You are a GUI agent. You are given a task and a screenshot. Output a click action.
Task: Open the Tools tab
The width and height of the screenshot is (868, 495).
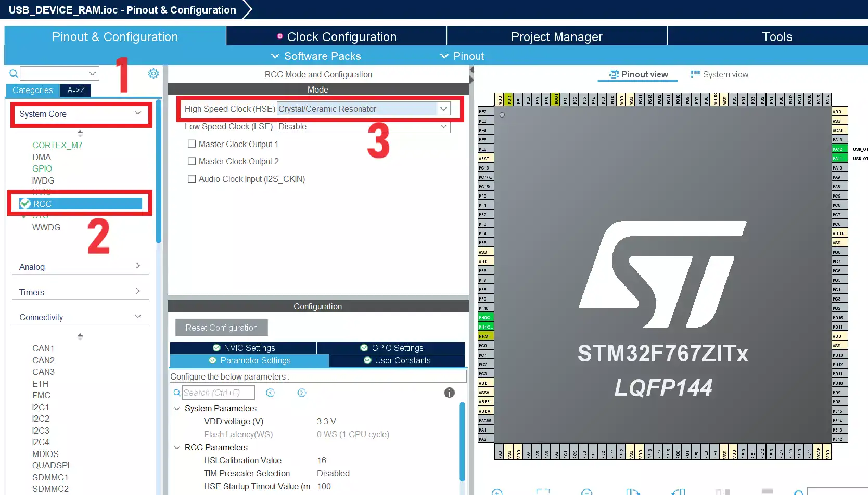coord(777,36)
